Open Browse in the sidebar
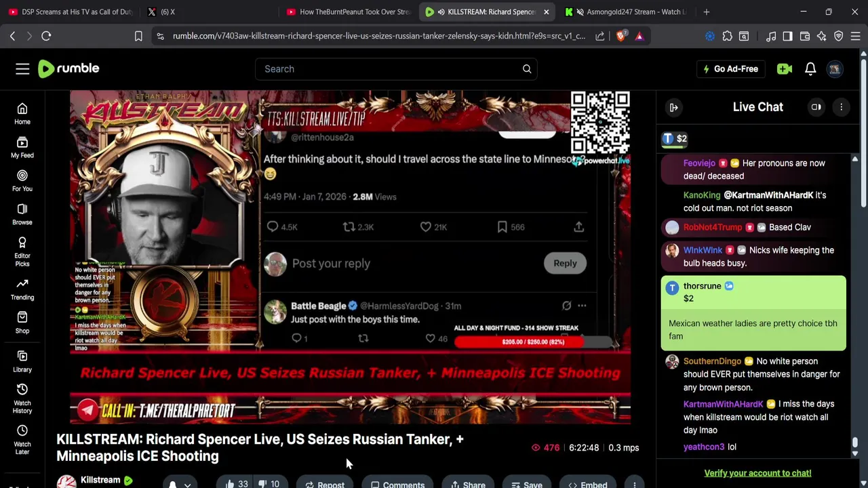Viewport: 868px width, 488px height. [x=22, y=214]
